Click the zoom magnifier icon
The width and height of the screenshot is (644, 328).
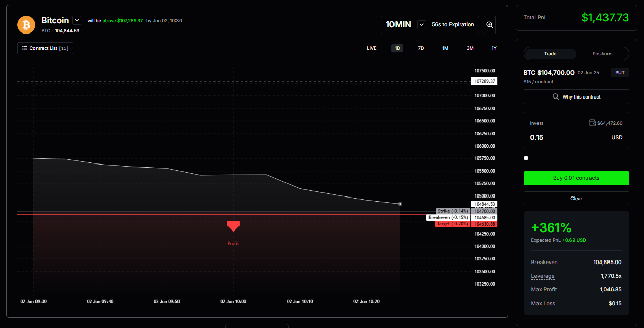click(490, 25)
